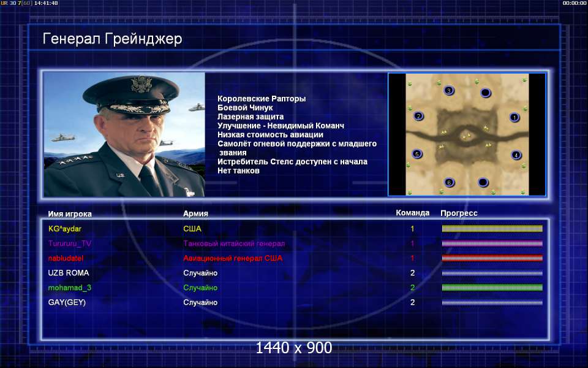This screenshot has height=368, width=588.
Task: Click team number in KG^aydar row
Action: (x=412, y=229)
